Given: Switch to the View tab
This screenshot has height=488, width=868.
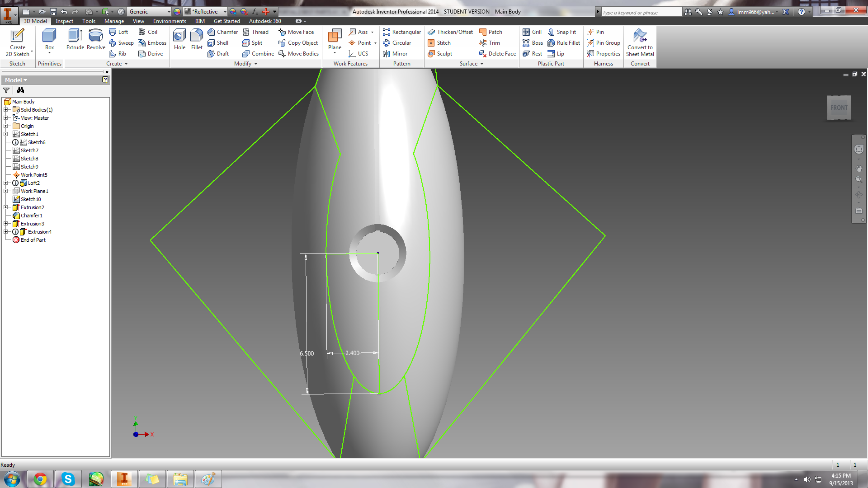Looking at the screenshot, I should pyautogui.click(x=138, y=21).
